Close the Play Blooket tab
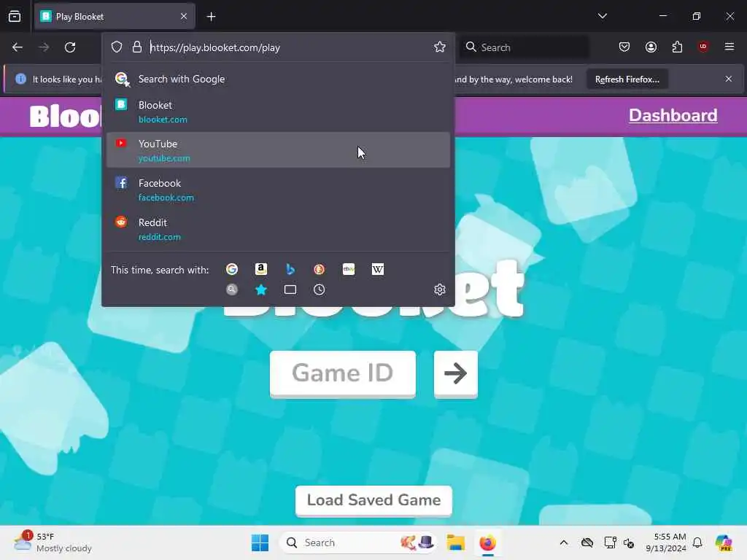 click(x=184, y=17)
